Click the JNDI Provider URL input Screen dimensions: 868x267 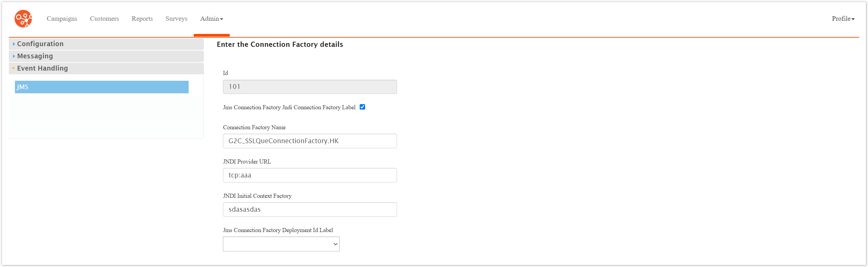310,175
